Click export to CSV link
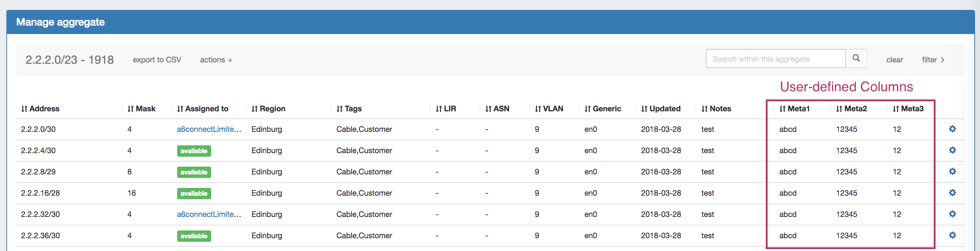 pos(157,60)
